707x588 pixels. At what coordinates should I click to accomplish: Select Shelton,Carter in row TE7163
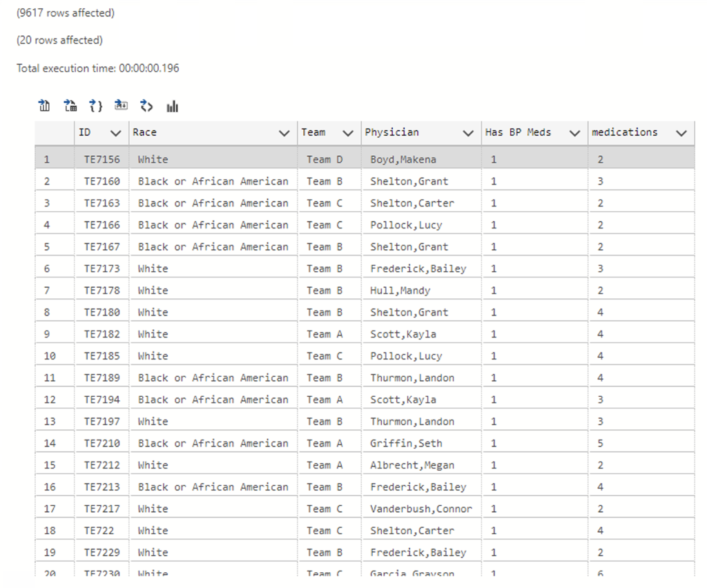[421, 203]
